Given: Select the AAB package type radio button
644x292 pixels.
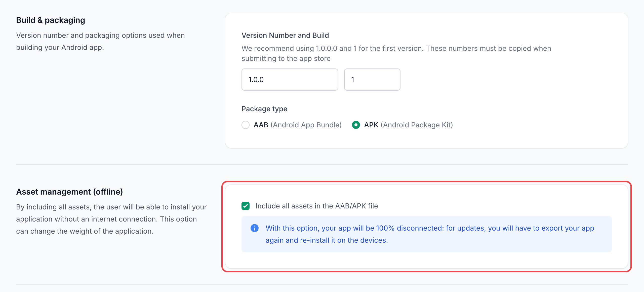Looking at the screenshot, I should [246, 125].
